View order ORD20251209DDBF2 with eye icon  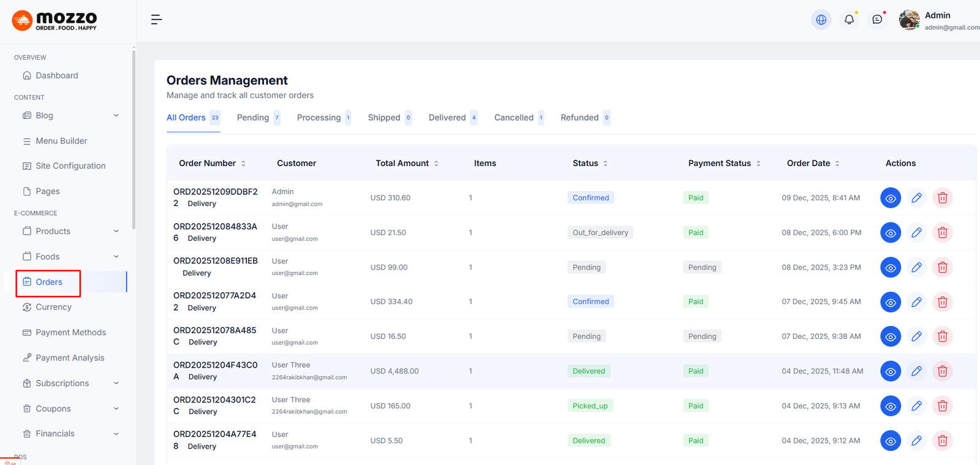point(890,198)
